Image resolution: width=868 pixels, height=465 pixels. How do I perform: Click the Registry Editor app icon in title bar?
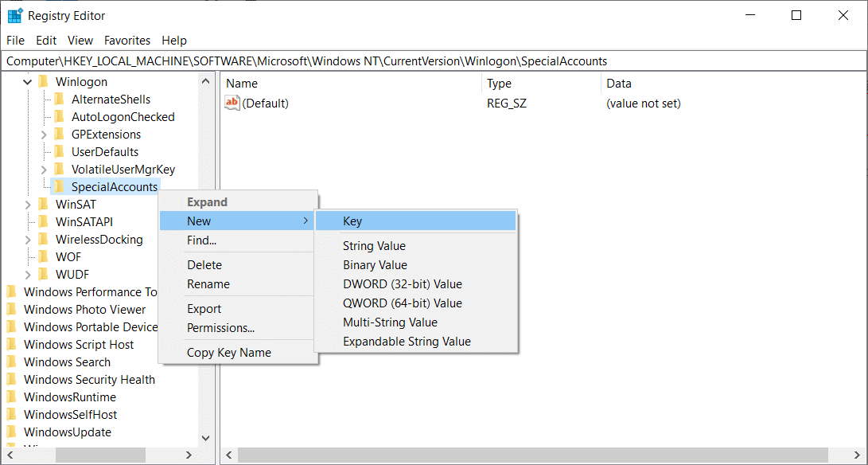(x=15, y=16)
